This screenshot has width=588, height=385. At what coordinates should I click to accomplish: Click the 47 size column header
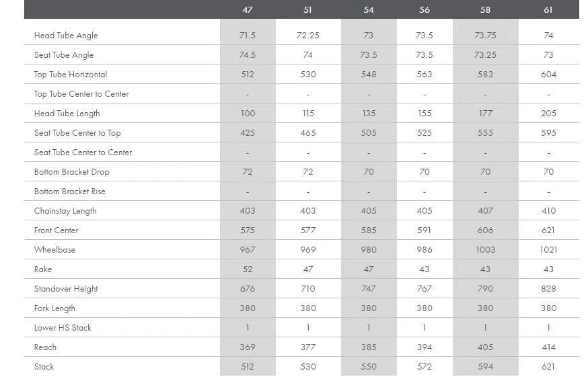tap(247, 10)
